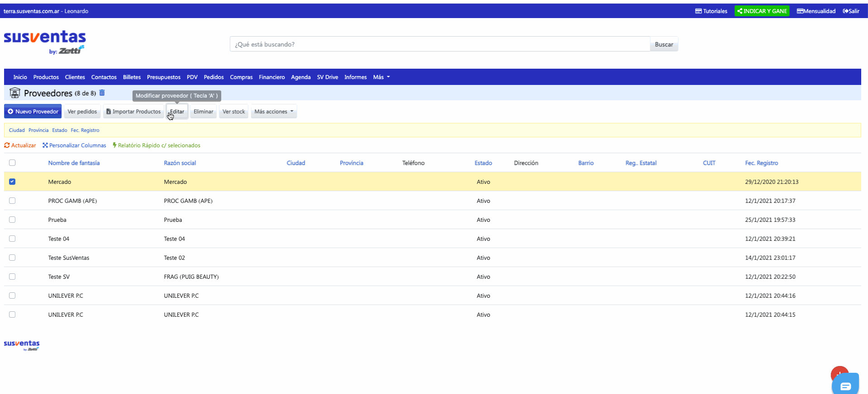
Task: Click the Editar button
Action: (177, 111)
